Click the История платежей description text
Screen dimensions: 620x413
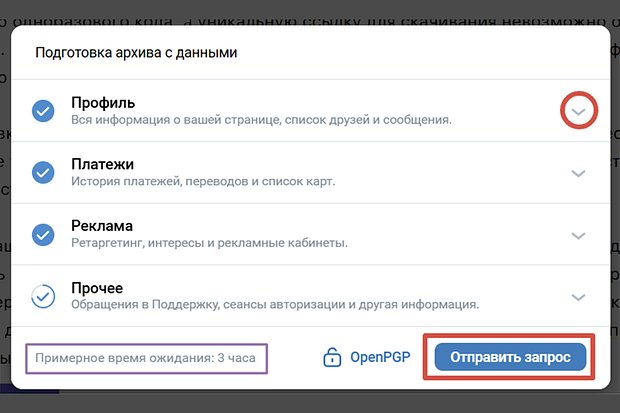click(203, 181)
